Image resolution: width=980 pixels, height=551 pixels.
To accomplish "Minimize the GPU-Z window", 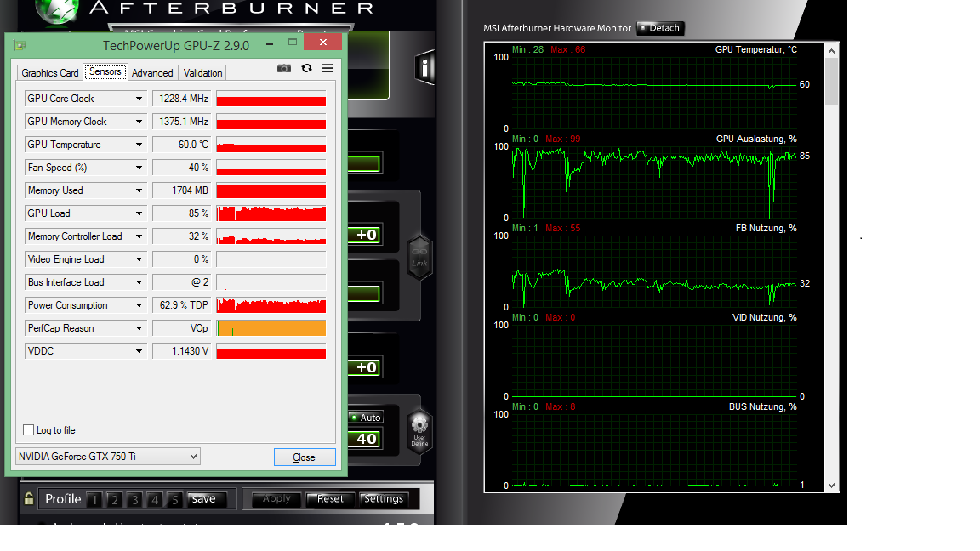I will pos(270,43).
